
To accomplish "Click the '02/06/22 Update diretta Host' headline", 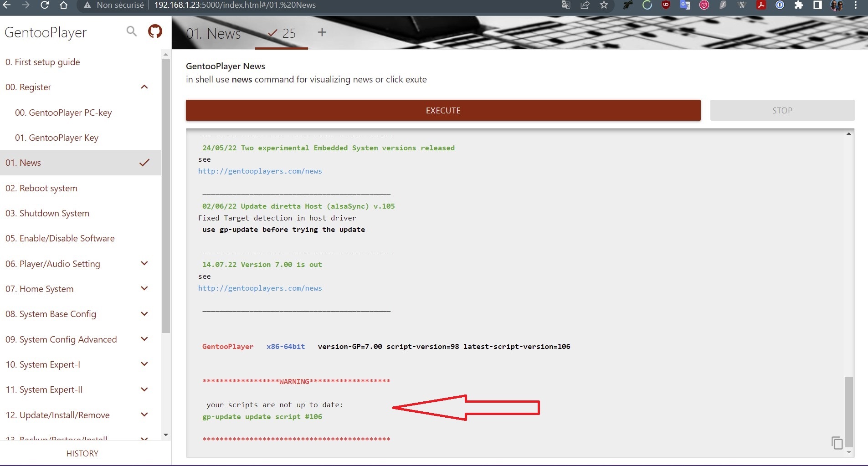I will (x=298, y=206).
